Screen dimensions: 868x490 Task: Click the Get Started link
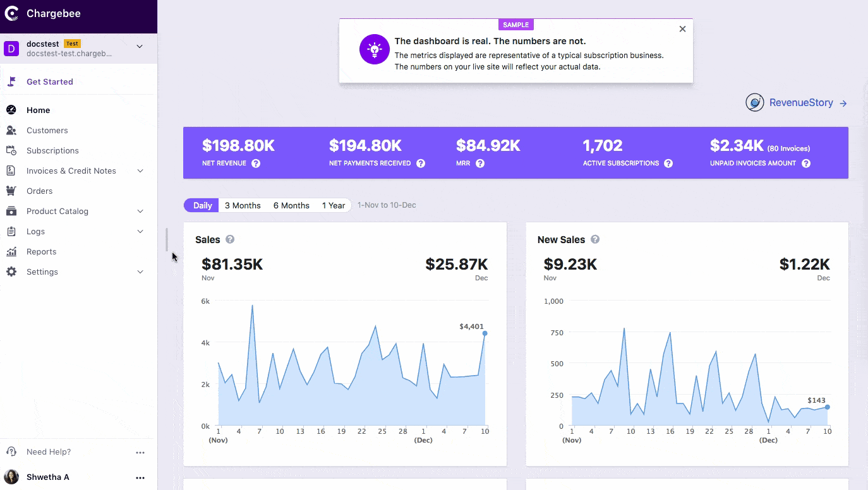pyautogui.click(x=49, y=81)
